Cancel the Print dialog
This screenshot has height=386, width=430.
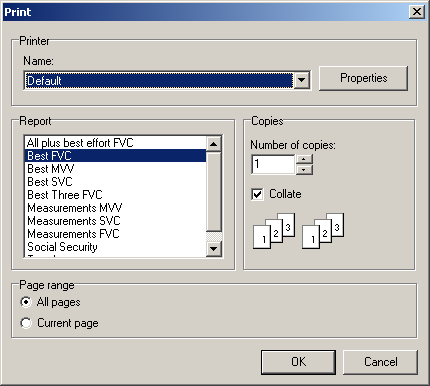[380, 362]
